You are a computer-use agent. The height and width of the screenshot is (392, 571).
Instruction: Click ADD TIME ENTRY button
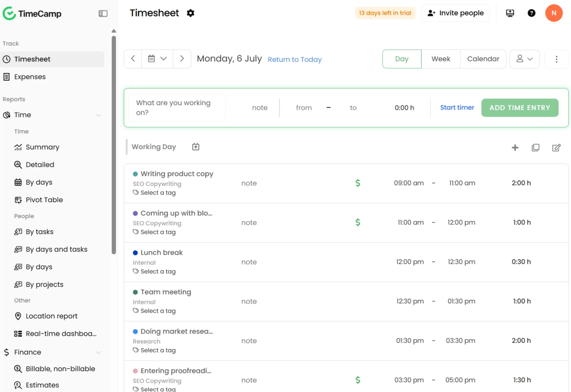pos(520,108)
